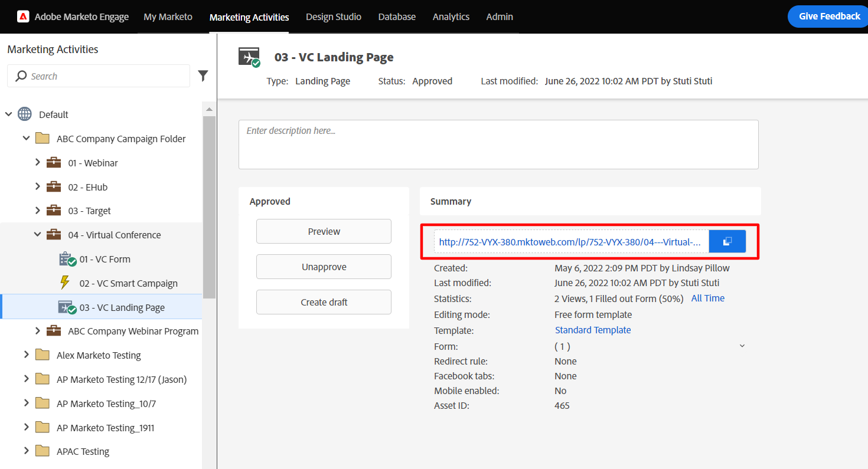Click the ABC Company Webinar Program briefcase icon
The height and width of the screenshot is (469, 868).
(54, 330)
